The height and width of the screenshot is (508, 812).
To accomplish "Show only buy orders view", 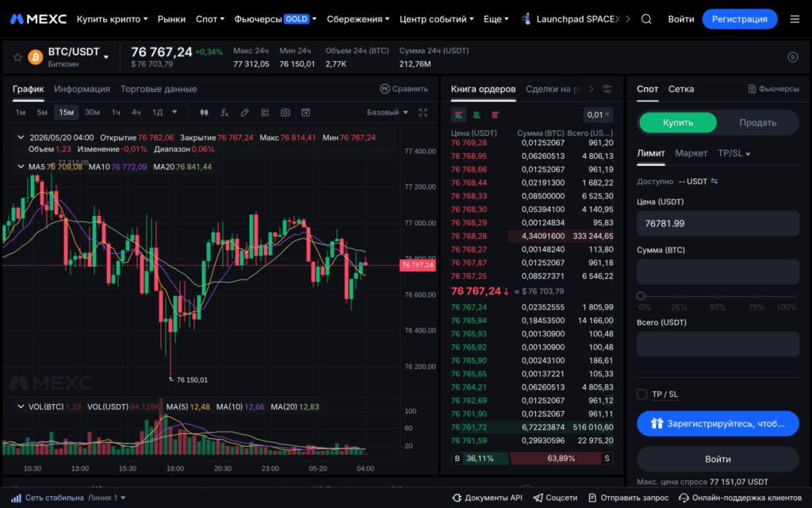I will point(477,115).
